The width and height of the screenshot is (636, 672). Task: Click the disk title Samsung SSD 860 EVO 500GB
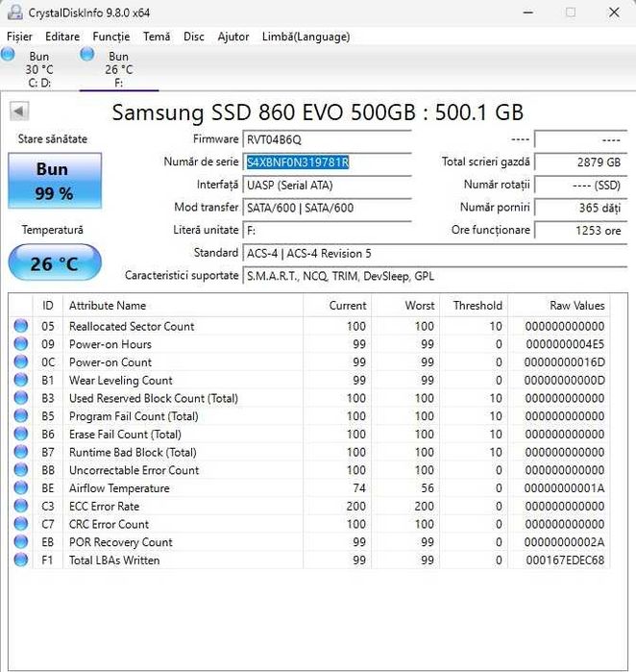coord(318,112)
